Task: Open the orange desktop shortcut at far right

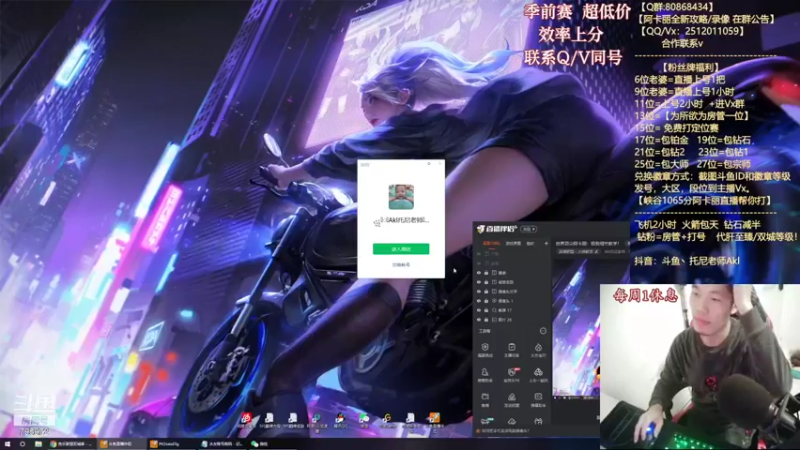Action: pyautogui.click(x=434, y=420)
